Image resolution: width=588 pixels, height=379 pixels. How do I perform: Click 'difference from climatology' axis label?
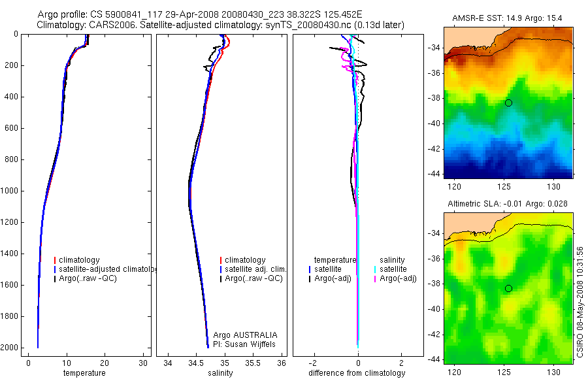pos(357,373)
